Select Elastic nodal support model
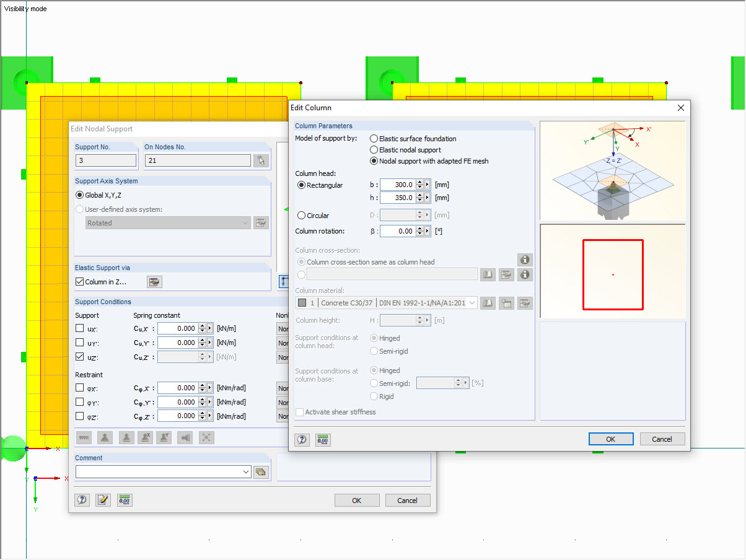The width and height of the screenshot is (746, 560). (x=373, y=150)
